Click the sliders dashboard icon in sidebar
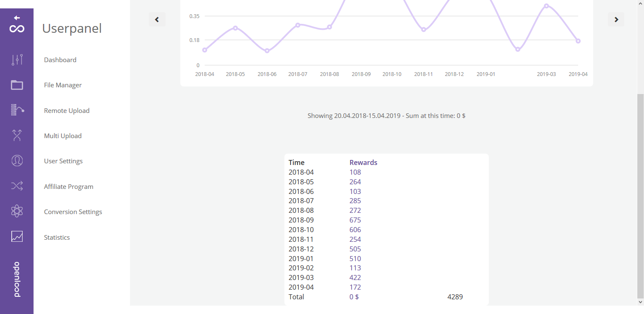Screen dimensions: 644x314 [17, 60]
